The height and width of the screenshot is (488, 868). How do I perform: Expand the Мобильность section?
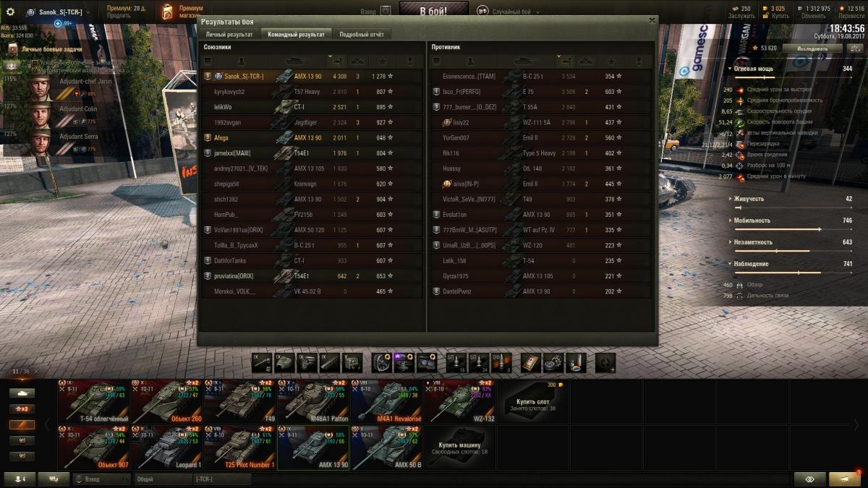coord(730,221)
